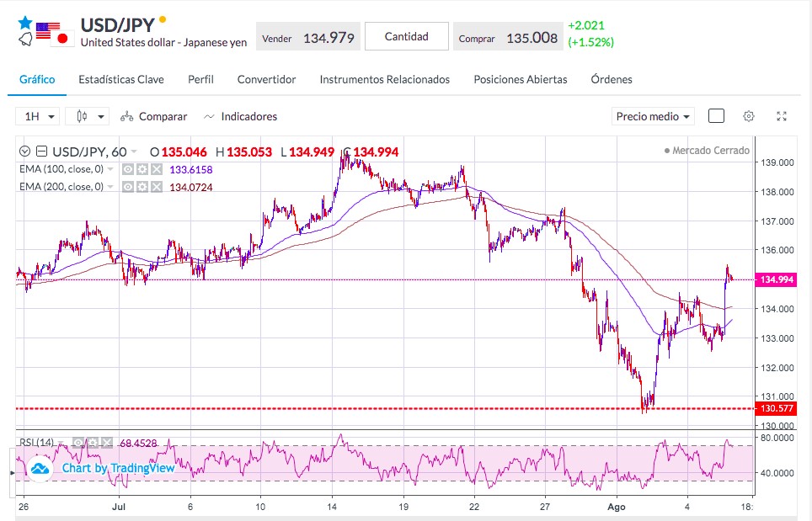Screen dimensions: 812x521
Task: Open the Convertidor tab
Action: 267,79
